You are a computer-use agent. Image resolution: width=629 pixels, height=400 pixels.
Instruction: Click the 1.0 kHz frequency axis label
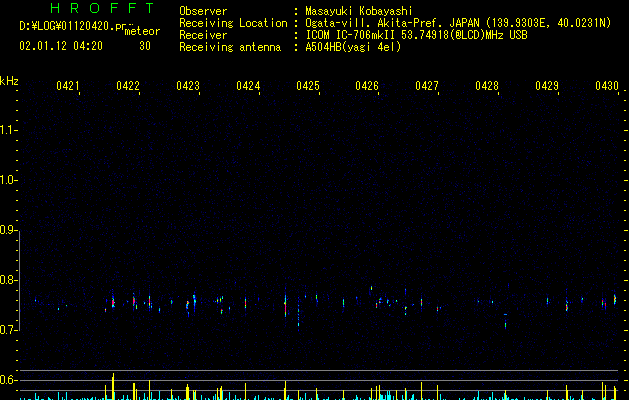(x=8, y=180)
